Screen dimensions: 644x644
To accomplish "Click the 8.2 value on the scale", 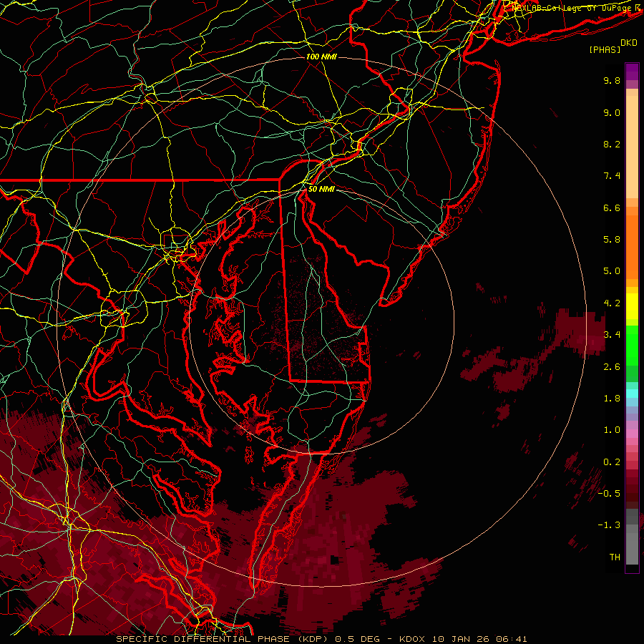I will click(x=612, y=144).
